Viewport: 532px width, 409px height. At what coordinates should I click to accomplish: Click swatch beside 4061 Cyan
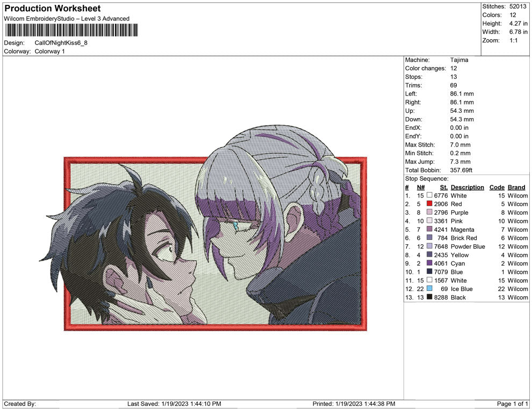429,263
